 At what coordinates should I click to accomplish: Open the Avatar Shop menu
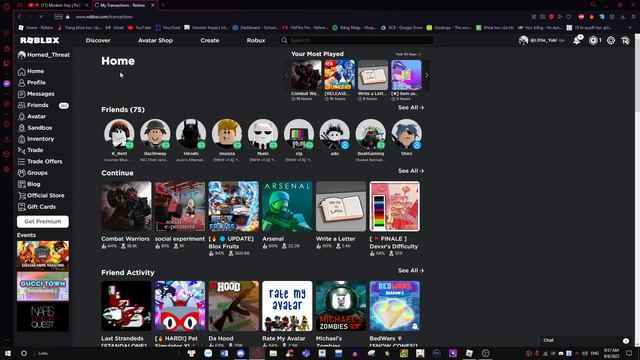[155, 40]
